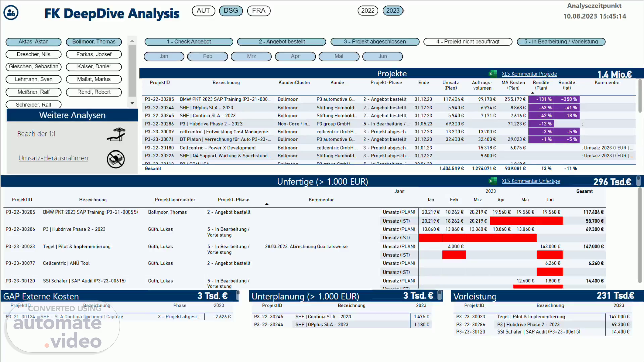Click the user group icon in top-left

pos(11,13)
